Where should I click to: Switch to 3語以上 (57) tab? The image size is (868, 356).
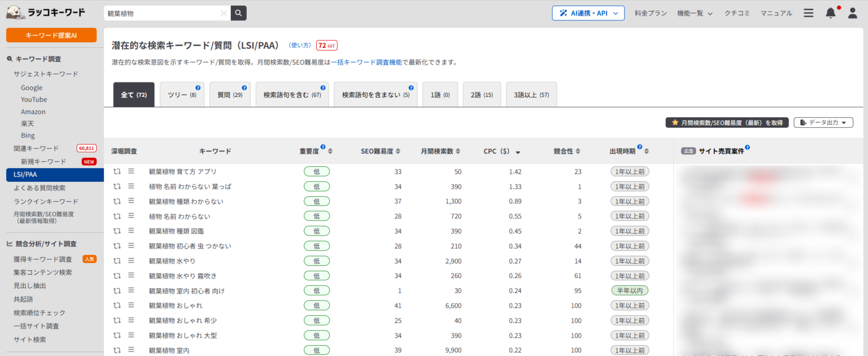531,94
